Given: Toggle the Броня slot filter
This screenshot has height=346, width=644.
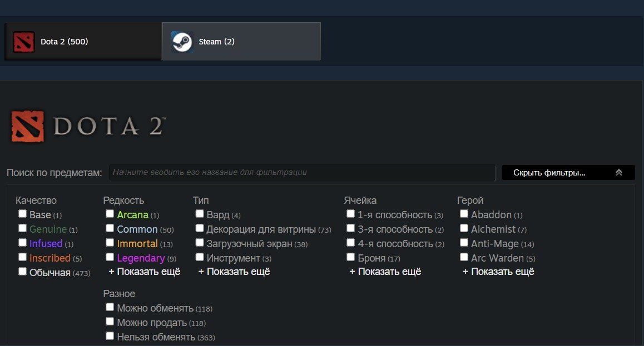Looking at the screenshot, I should [350, 257].
